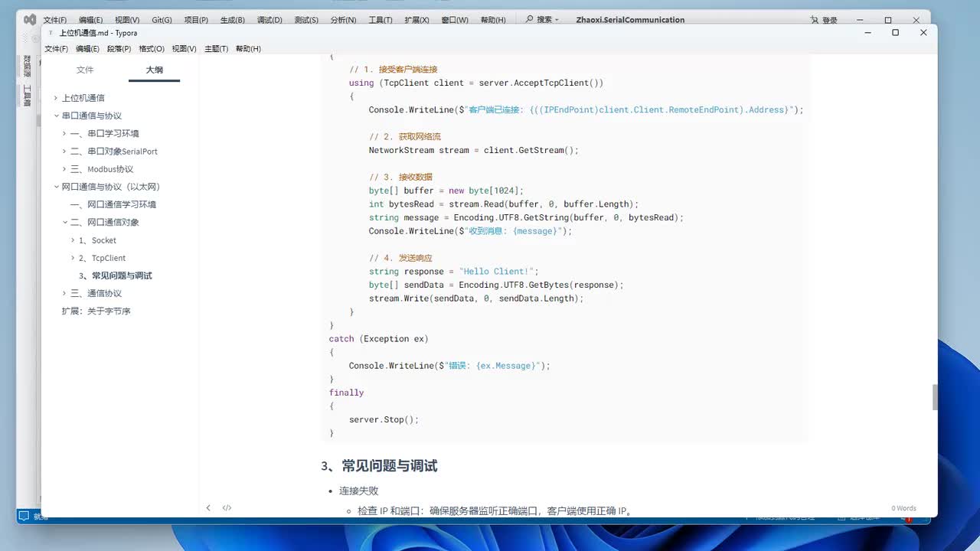Go to 一、网口通信学习环境 in outline
This screenshot has width=980, height=551.
pyautogui.click(x=113, y=204)
